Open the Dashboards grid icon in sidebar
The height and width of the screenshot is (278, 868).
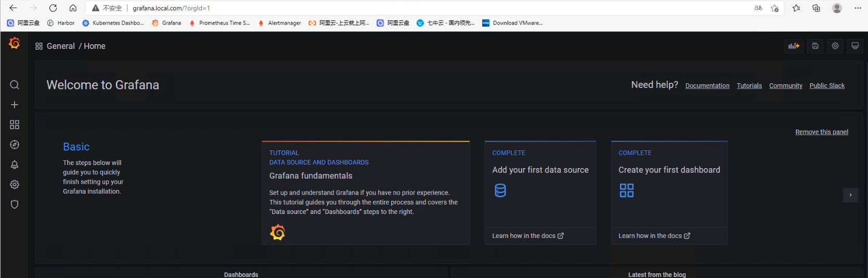(15, 124)
